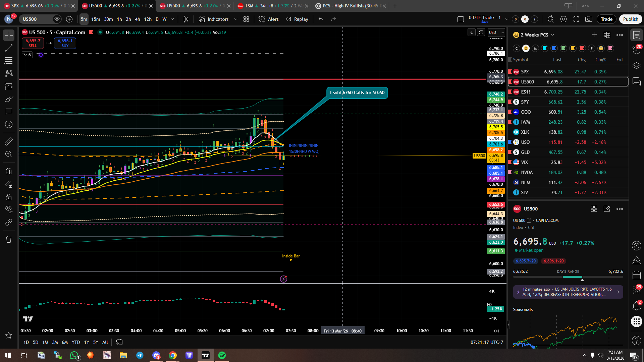This screenshot has width=644, height=362.
Task: Toggle auto scale button on price axis
Action: 481,33
